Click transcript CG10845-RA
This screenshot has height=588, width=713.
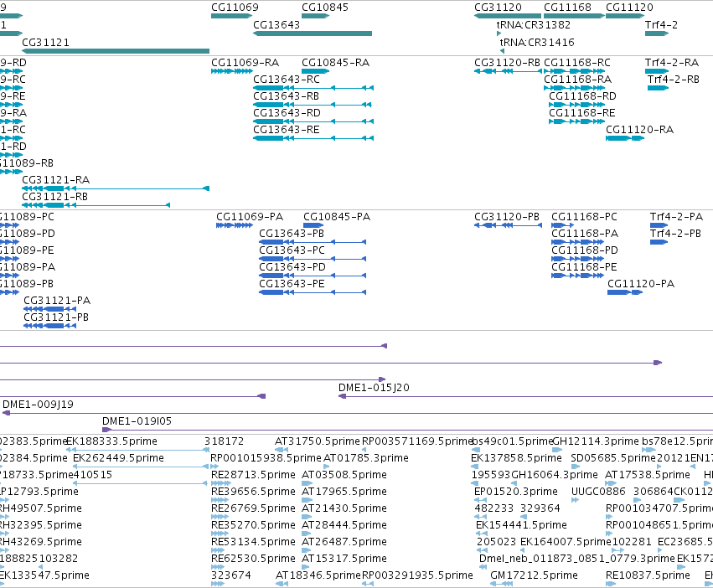336,63
